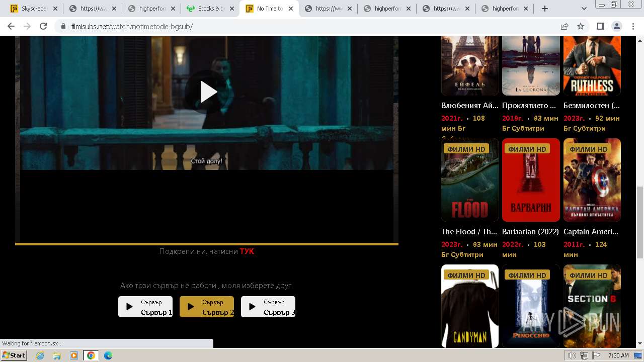Open Безмилостен (... title link
644x362 pixels.
point(592,106)
